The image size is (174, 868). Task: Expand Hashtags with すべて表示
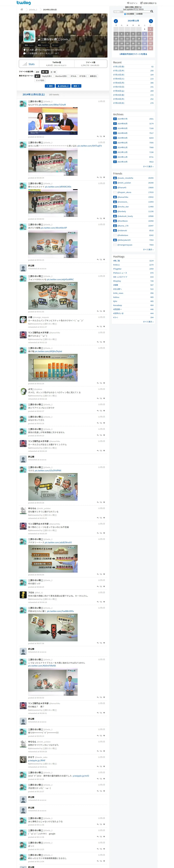pyautogui.click(x=148, y=322)
